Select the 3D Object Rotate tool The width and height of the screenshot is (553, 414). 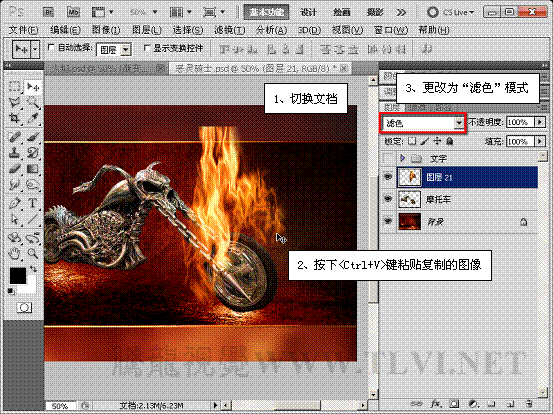[14, 238]
